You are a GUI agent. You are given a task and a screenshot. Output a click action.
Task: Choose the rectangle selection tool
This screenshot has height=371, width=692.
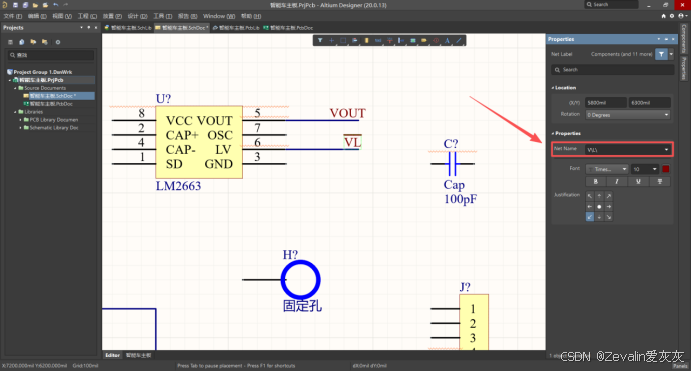pyautogui.click(x=343, y=40)
